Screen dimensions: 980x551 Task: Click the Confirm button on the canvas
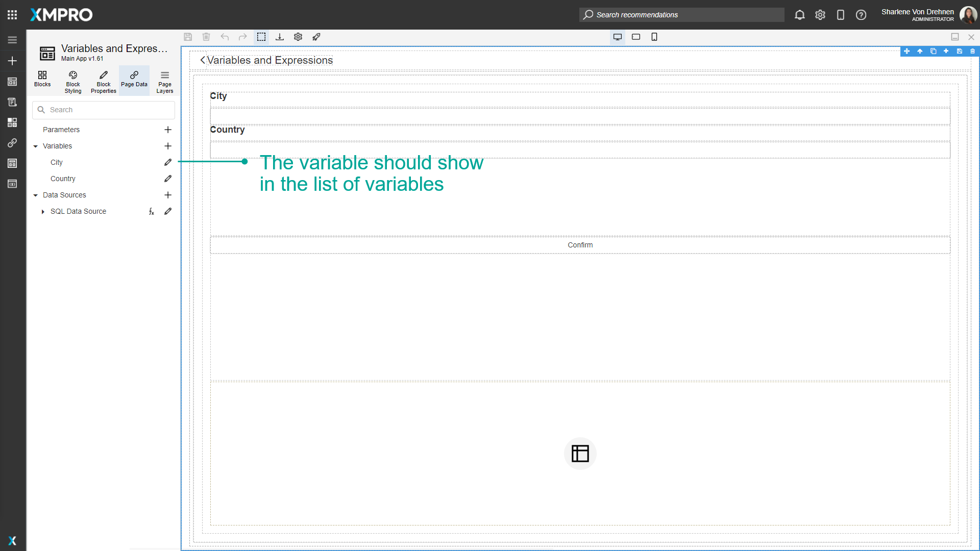click(580, 245)
